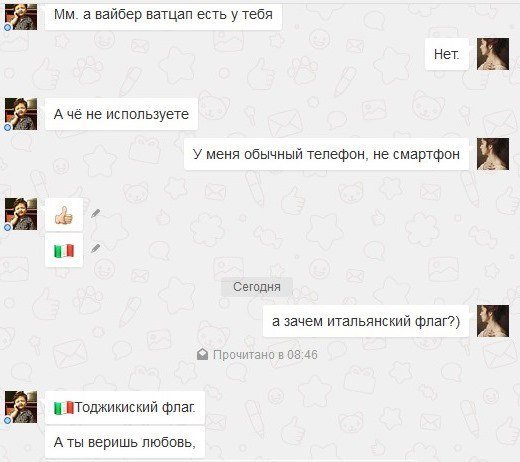520x462 pixels.
Task: Open sender avatar beside 'А чё не используете'
Action: tap(21, 114)
